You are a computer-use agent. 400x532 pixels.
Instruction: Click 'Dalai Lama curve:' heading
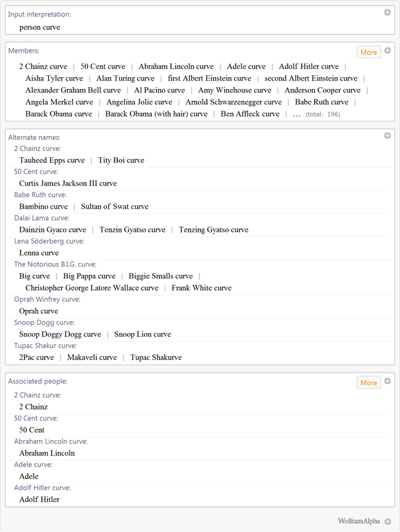tap(42, 218)
